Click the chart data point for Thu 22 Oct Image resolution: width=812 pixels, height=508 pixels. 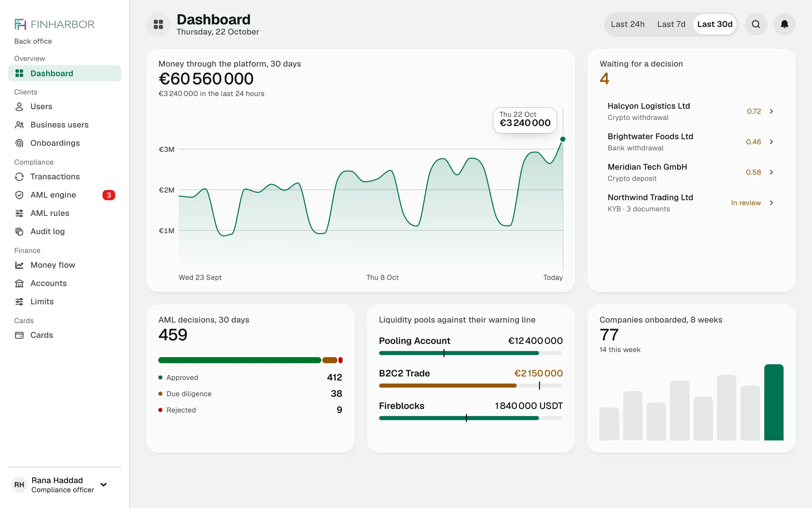tap(563, 139)
